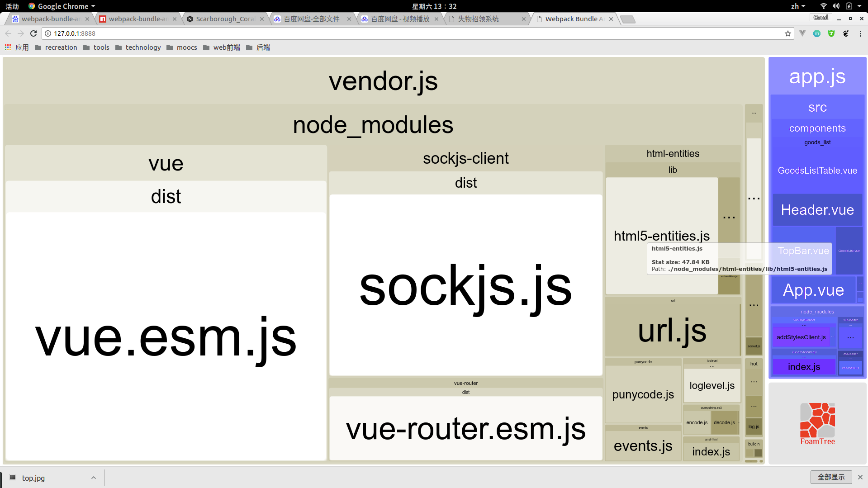Viewport: 868px width, 488px height.
Task: Open the zh input language dropdown
Action: [798, 6]
